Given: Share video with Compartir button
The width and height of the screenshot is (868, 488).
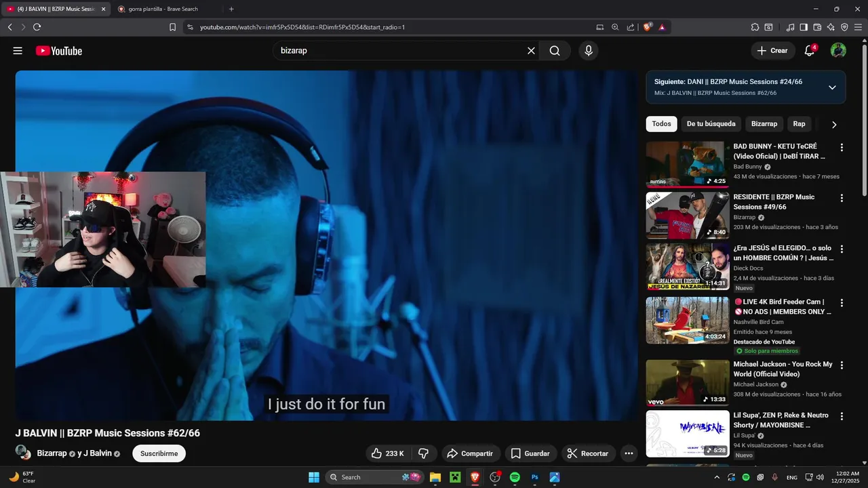Looking at the screenshot, I should click(x=470, y=453).
